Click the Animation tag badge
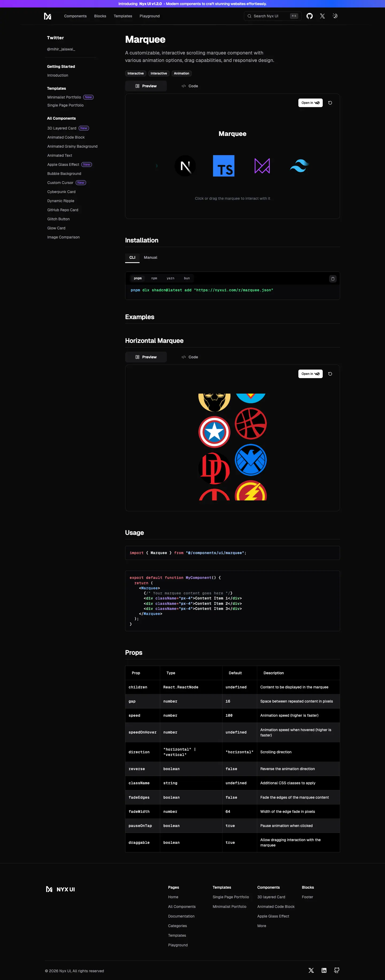 click(x=182, y=73)
